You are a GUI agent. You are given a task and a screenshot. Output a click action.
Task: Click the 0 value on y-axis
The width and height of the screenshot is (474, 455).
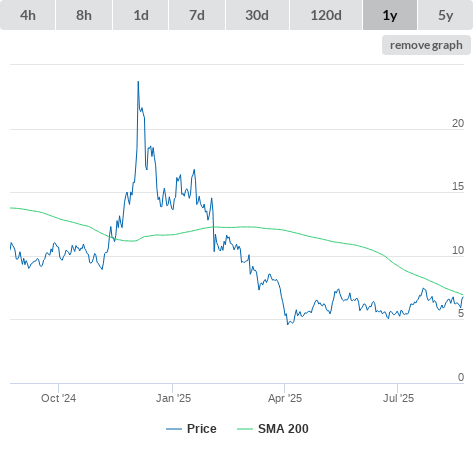(461, 377)
